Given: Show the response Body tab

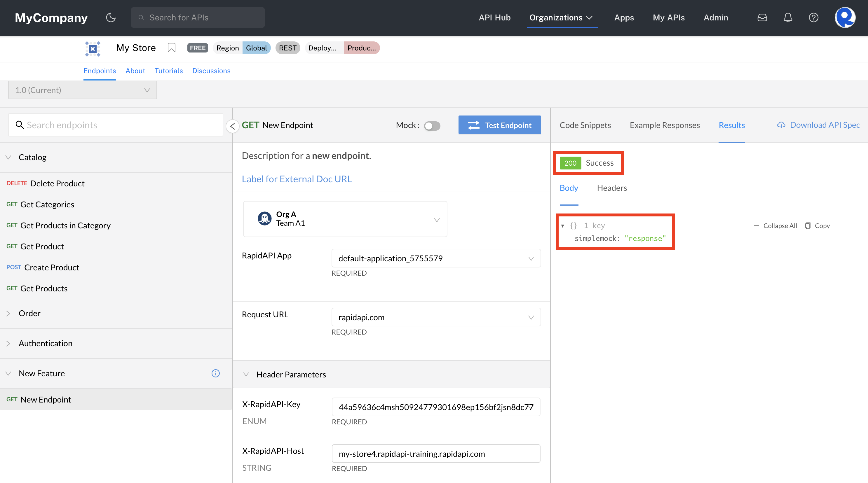Looking at the screenshot, I should [569, 188].
